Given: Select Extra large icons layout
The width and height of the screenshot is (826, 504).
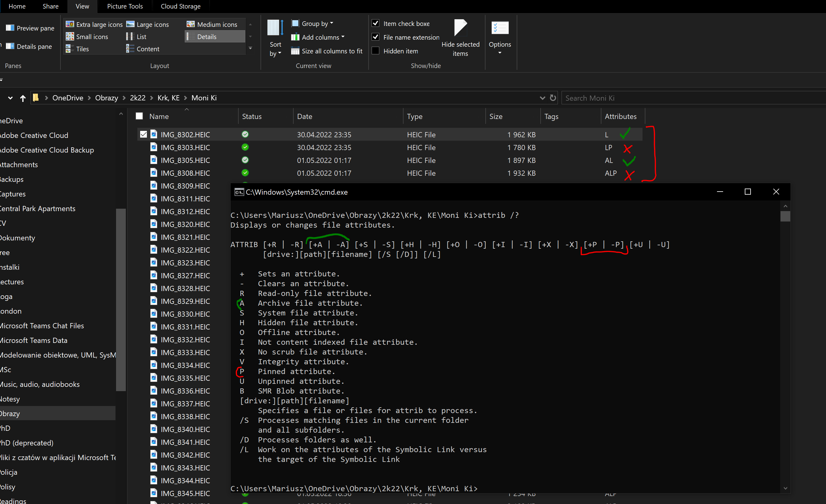Looking at the screenshot, I should 94,24.
